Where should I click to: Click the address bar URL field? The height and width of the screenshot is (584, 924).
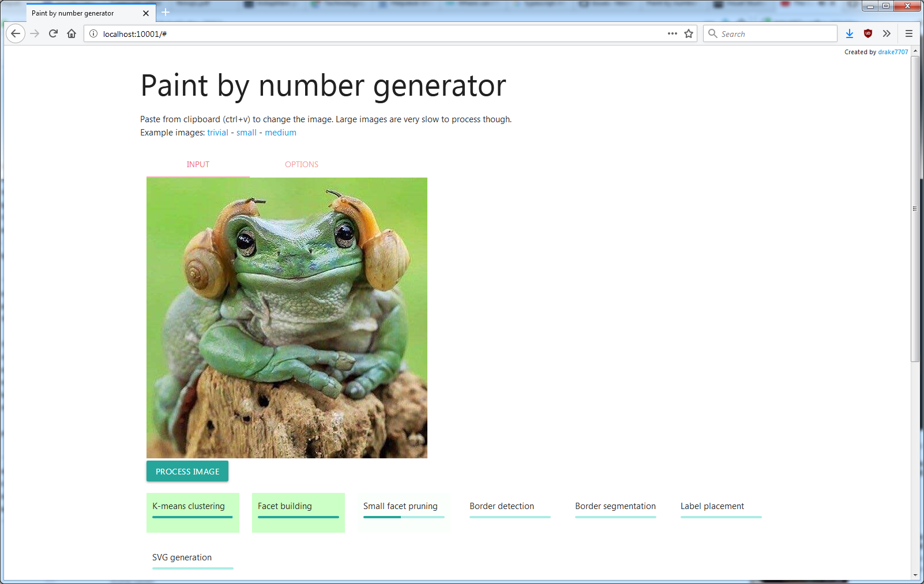[x=390, y=33]
